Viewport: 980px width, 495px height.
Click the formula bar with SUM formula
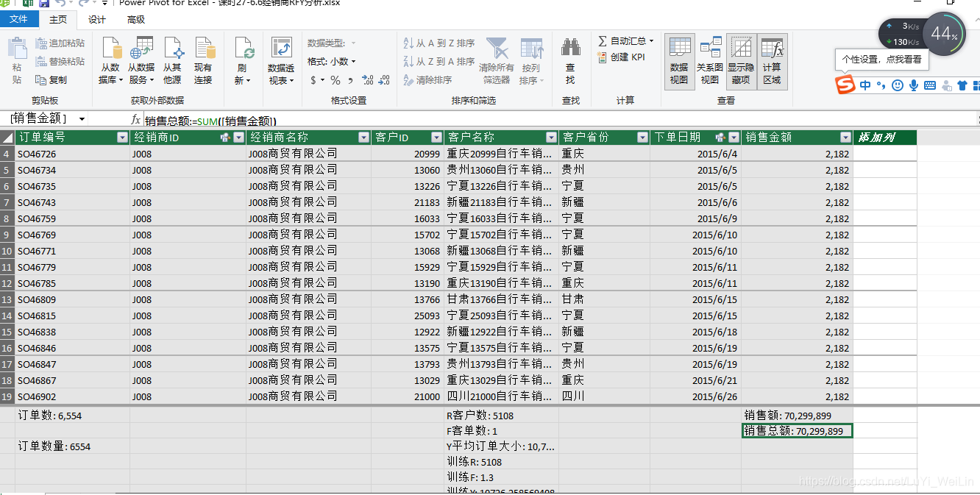(x=559, y=120)
